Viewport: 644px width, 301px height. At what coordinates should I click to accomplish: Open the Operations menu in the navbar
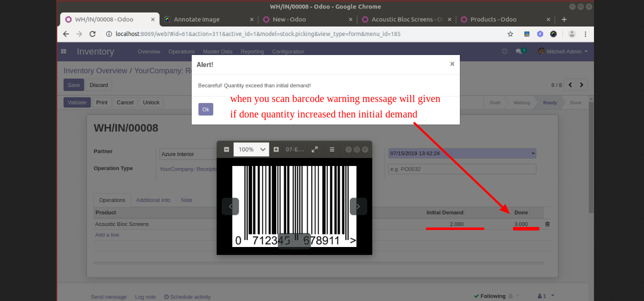click(182, 51)
